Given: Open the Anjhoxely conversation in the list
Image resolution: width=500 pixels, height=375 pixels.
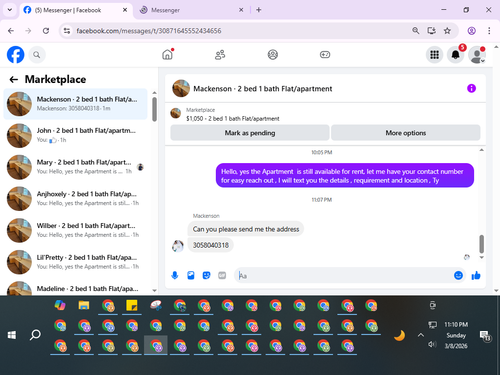Looking at the screenshot, I should (75, 199).
